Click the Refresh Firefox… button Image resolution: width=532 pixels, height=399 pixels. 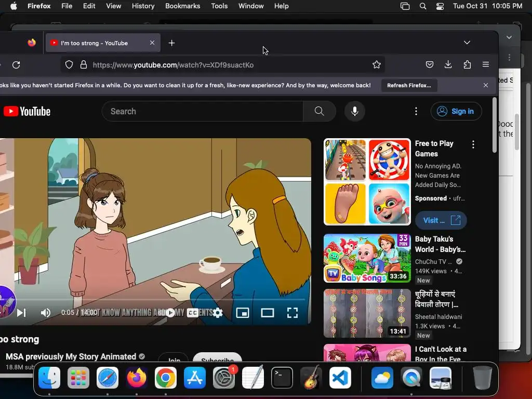pos(409,85)
